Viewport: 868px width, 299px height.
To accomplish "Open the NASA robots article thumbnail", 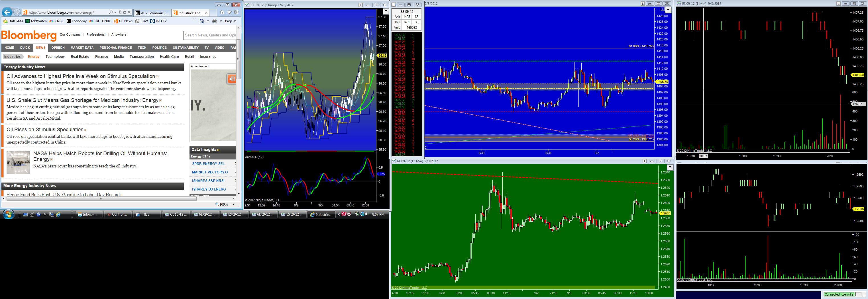I will pos(18,163).
